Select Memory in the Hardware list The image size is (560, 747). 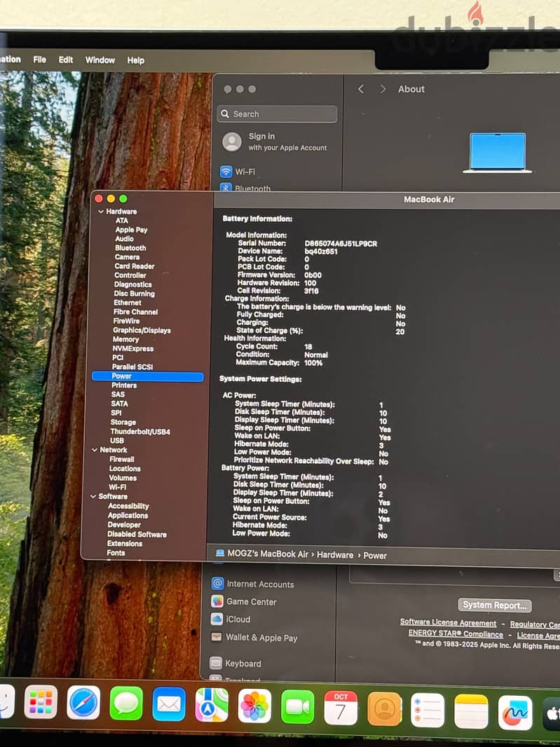click(x=125, y=339)
